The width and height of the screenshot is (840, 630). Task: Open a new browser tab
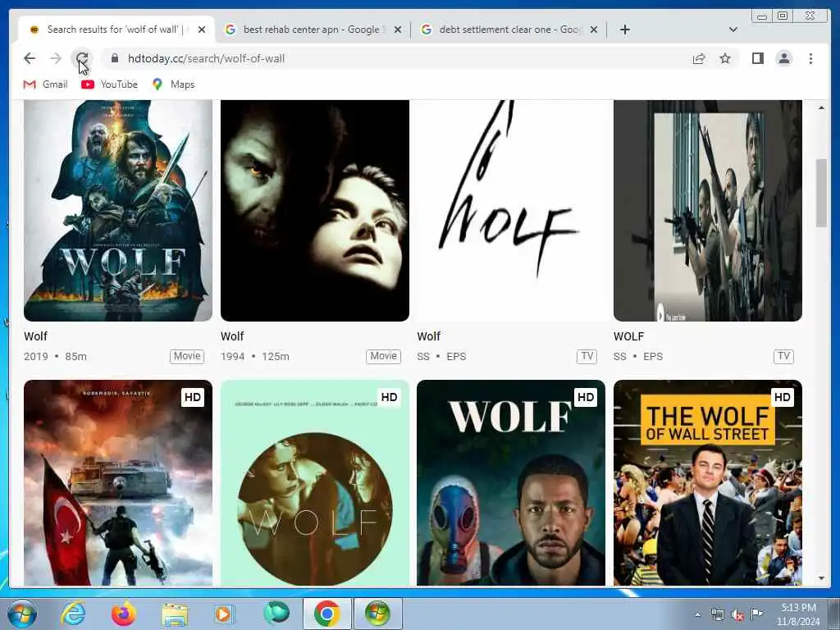[x=624, y=30]
